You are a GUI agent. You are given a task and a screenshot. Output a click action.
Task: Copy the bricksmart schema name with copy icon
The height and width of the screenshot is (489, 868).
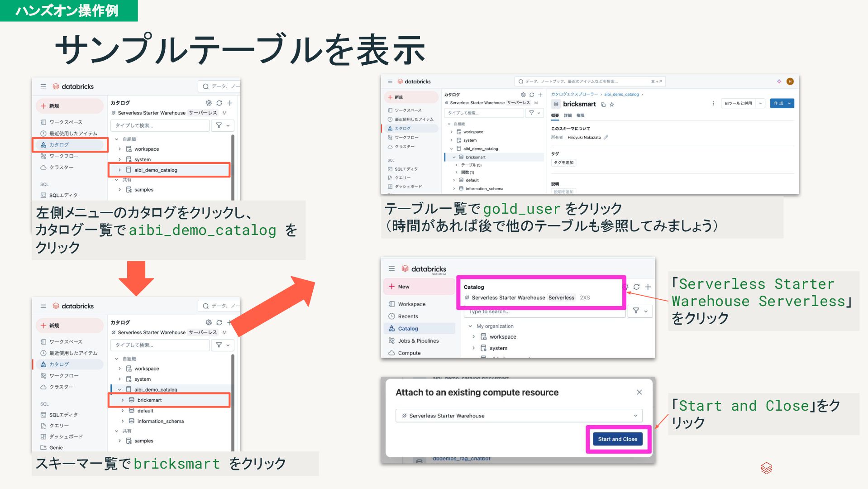point(603,105)
